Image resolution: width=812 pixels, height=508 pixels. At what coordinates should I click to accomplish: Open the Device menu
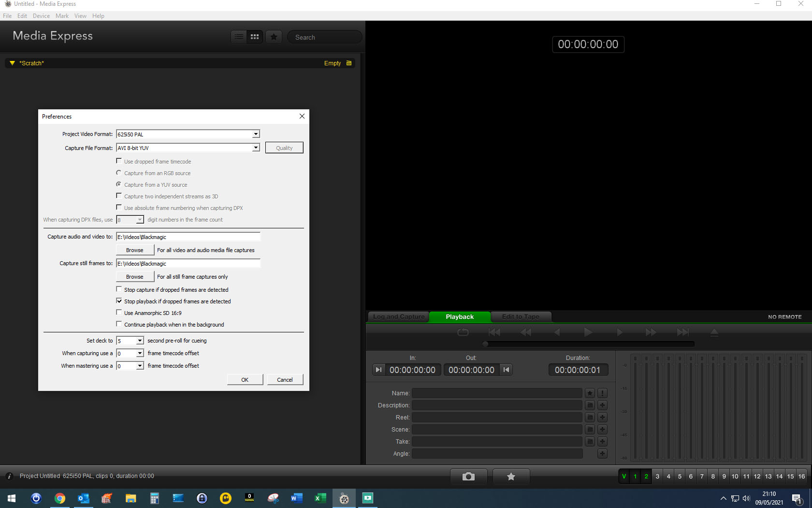point(41,16)
